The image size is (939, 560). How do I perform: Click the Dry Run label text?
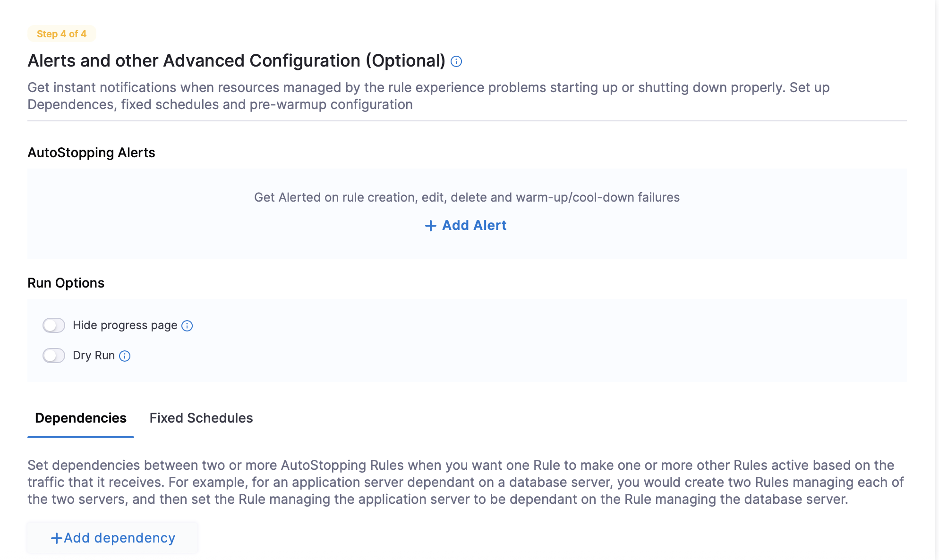tap(94, 356)
